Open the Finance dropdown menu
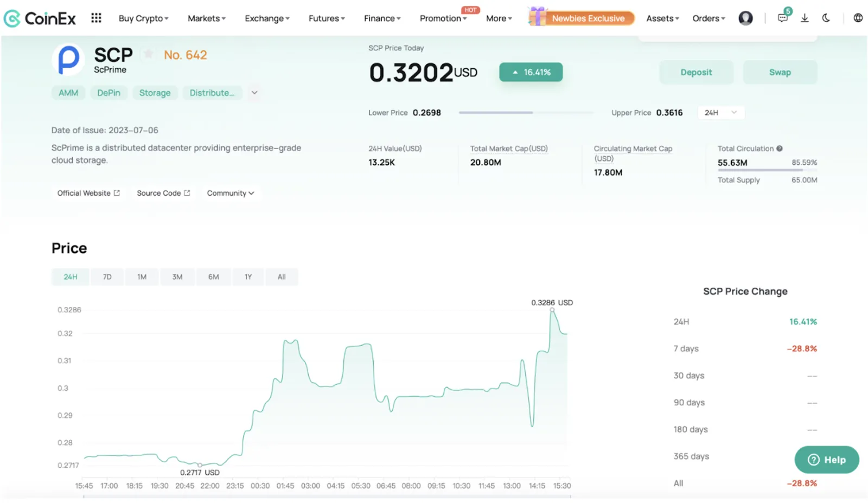 coord(382,18)
